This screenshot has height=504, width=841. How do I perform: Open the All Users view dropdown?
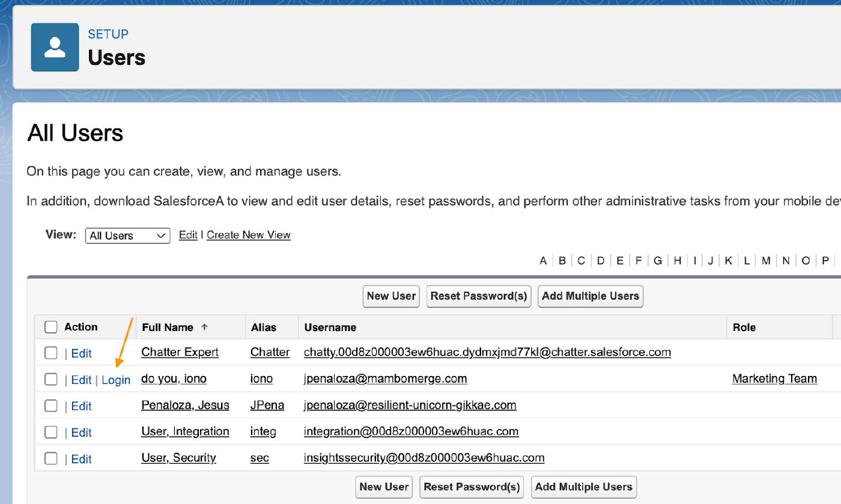tap(127, 235)
